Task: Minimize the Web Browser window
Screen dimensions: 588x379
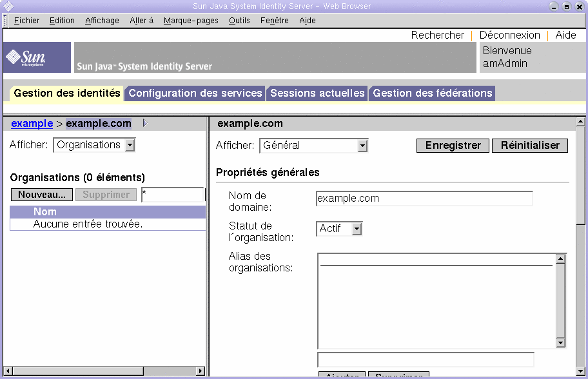Action: pos(554,6)
